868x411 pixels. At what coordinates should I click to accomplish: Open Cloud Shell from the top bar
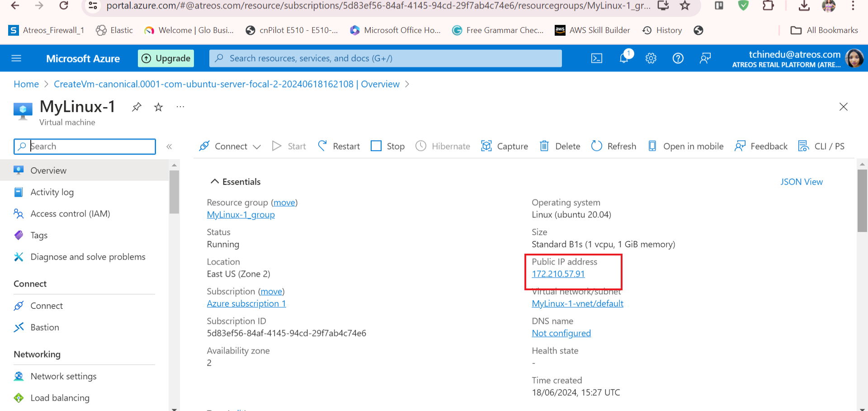(x=597, y=58)
